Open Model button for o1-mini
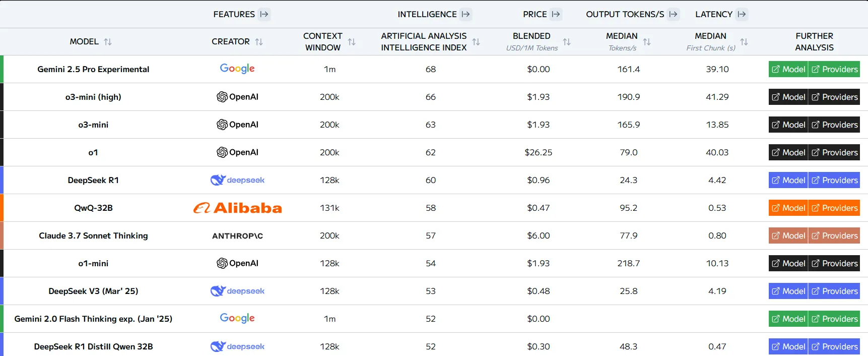The width and height of the screenshot is (868, 356). pyautogui.click(x=788, y=263)
